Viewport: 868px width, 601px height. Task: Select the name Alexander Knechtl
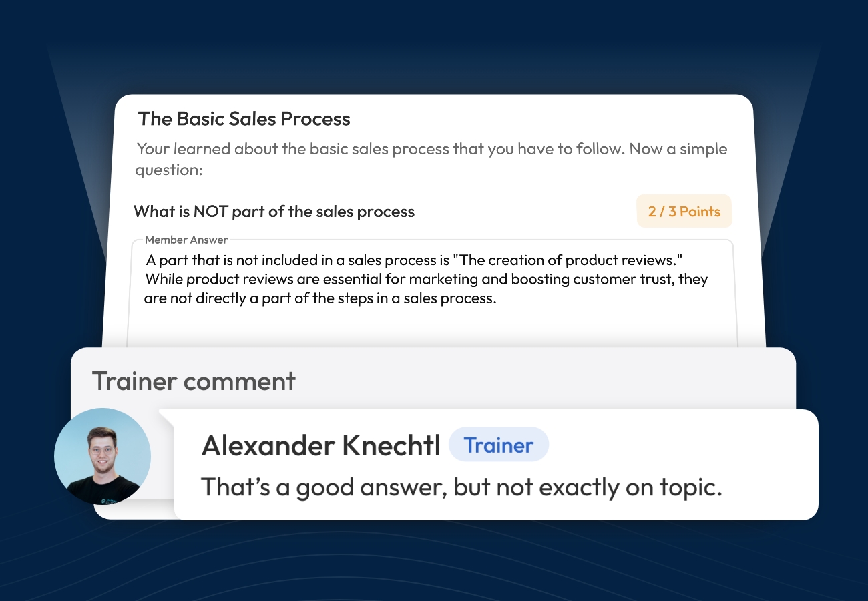pyautogui.click(x=320, y=446)
